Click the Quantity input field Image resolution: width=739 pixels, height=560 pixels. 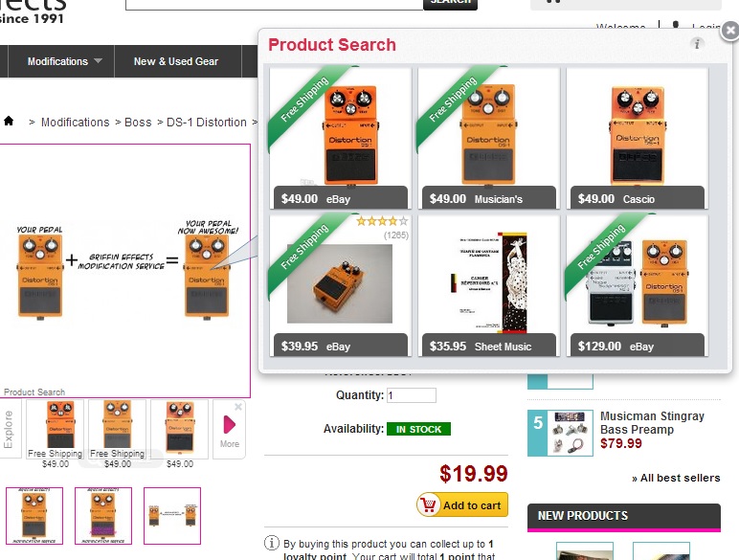(x=412, y=395)
